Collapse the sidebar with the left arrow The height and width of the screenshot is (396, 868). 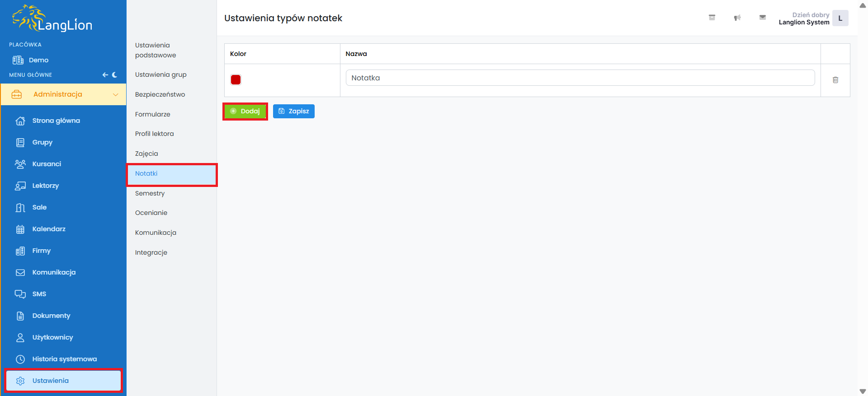pyautogui.click(x=105, y=75)
